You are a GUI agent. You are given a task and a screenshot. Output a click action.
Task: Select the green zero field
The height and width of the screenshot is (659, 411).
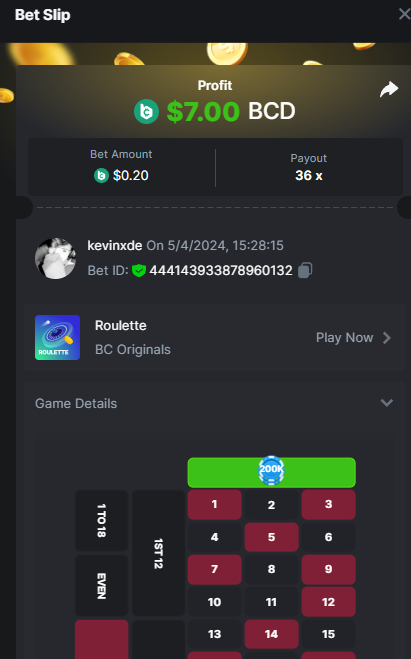click(x=271, y=472)
